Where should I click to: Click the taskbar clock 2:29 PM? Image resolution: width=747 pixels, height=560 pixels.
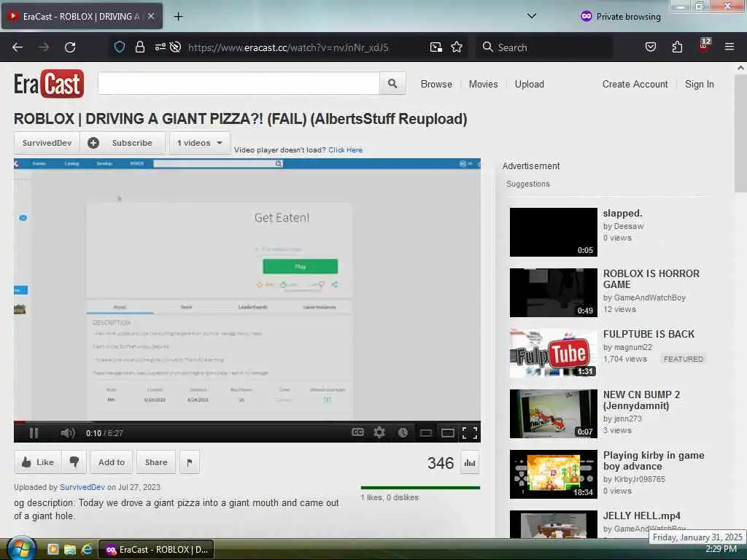721,549
